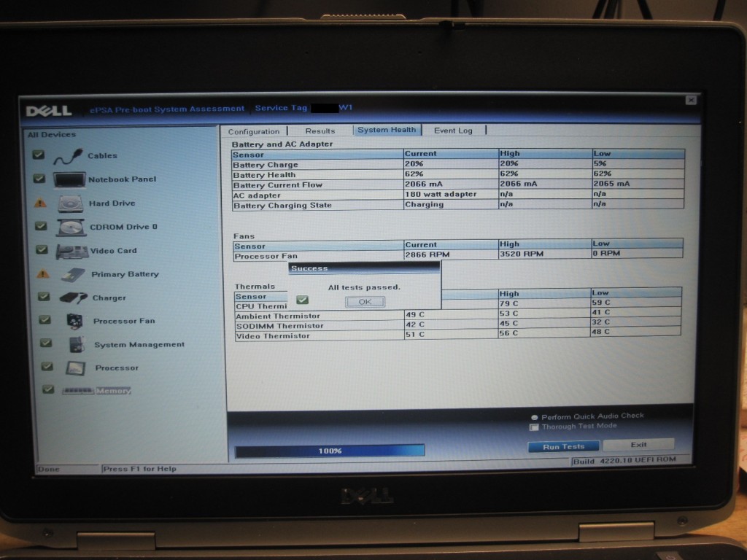Select the Processor chip icon

(76, 367)
